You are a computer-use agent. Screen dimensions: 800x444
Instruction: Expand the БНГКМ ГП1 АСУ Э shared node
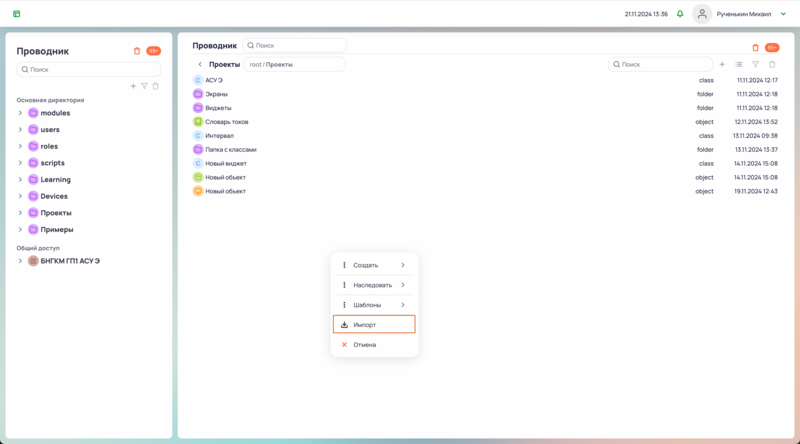tap(20, 261)
